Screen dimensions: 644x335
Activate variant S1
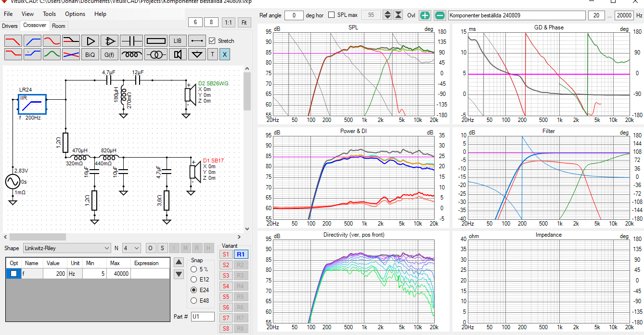(x=225, y=254)
